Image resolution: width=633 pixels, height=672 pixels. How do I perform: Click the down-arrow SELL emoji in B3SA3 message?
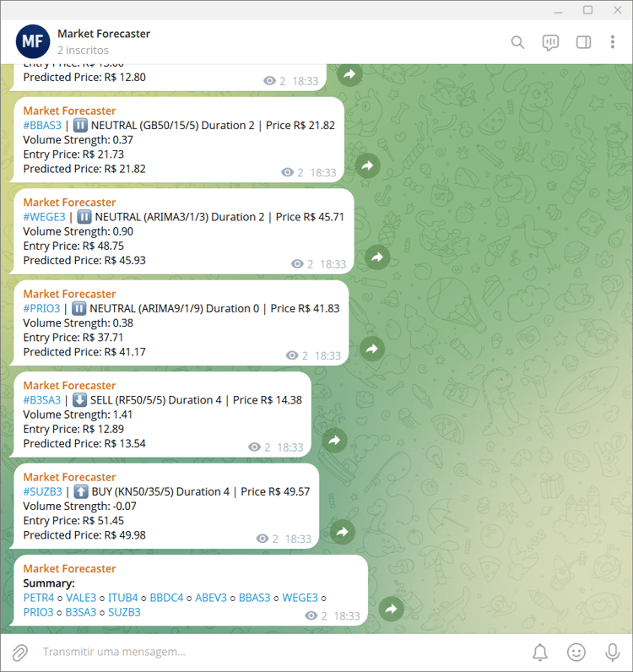tap(79, 400)
